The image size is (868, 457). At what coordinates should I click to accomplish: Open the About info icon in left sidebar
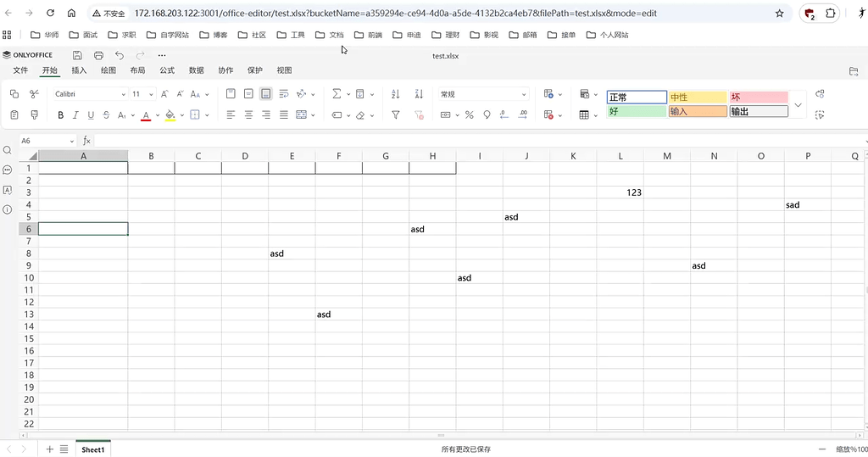(x=7, y=210)
